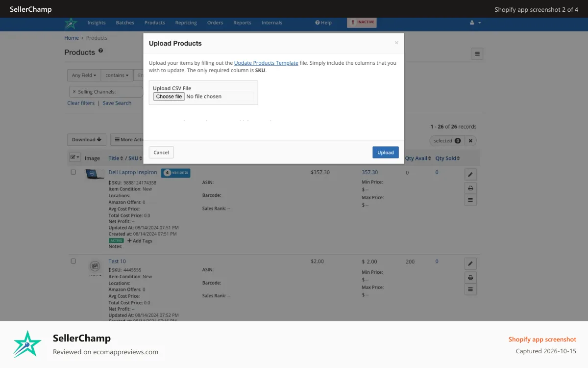588x368 pixels.
Task: Open the Orders menu
Action: [215, 23]
